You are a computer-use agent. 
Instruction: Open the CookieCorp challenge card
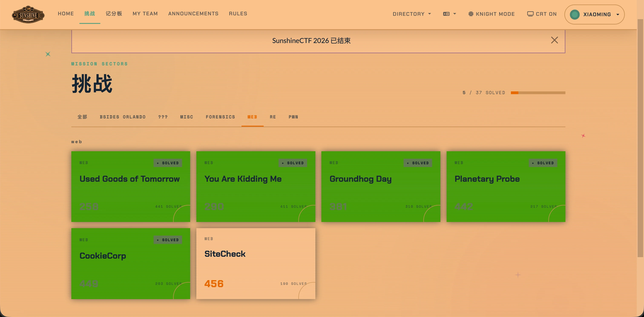pos(131,264)
